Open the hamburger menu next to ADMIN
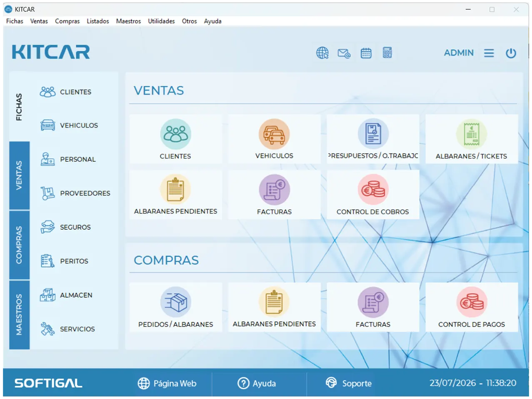This screenshot has height=399, width=532. 489,53
